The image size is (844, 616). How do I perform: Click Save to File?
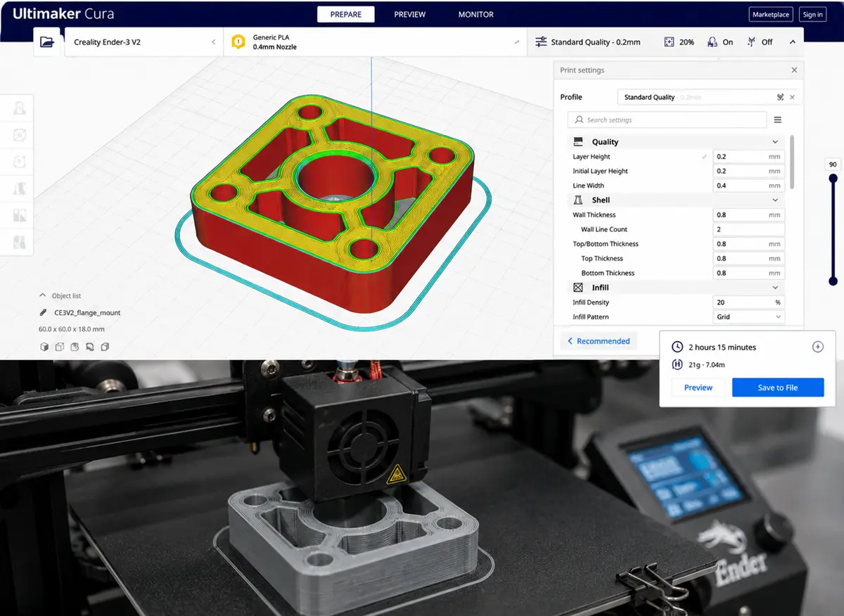point(778,387)
